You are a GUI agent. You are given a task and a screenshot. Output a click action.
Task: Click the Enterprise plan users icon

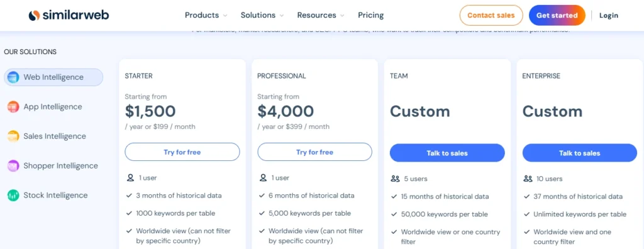(x=528, y=179)
